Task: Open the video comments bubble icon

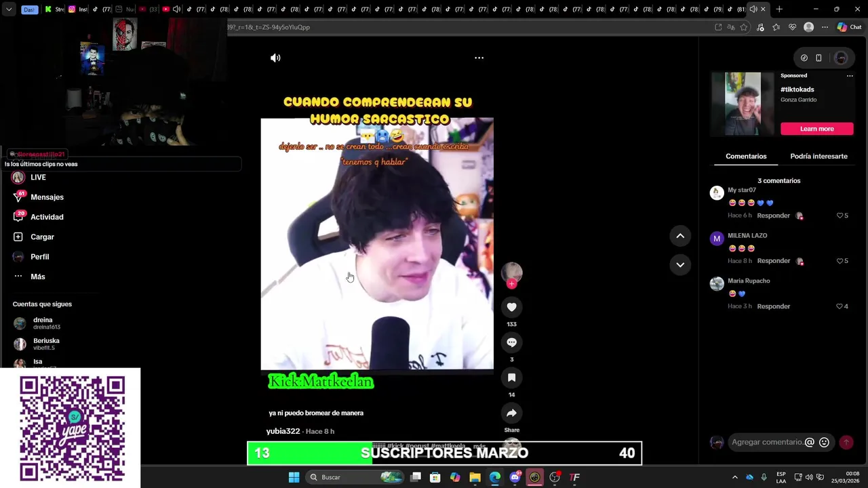Action: [511, 342]
